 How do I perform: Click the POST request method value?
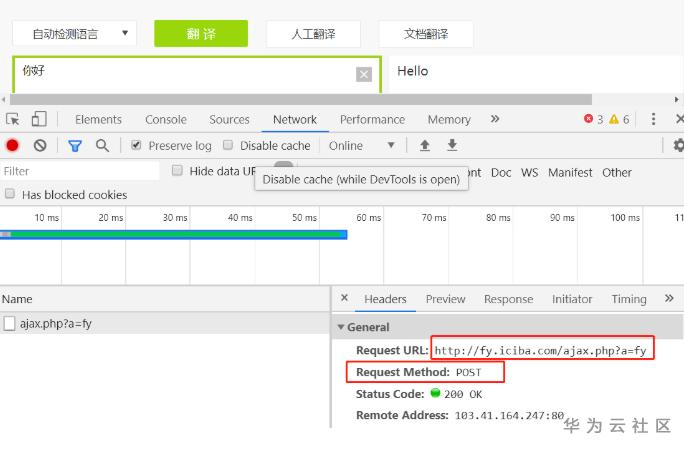469,372
